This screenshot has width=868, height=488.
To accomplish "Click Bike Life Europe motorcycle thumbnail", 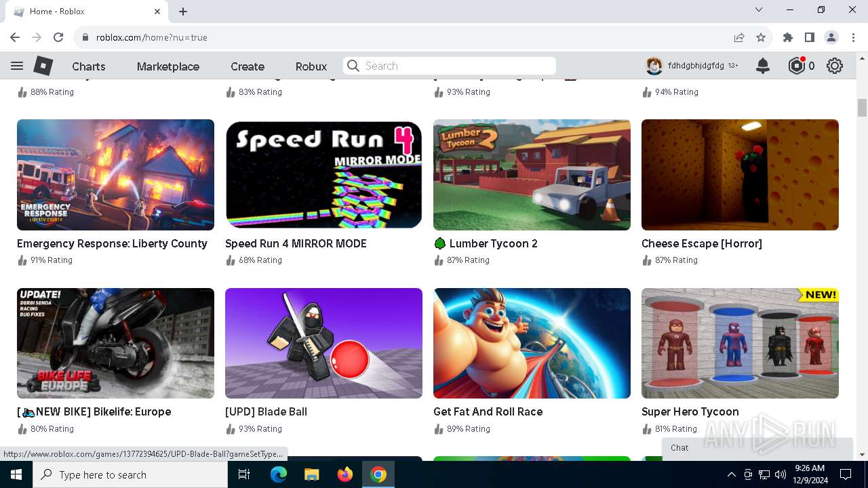I will [x=115, y=343].
